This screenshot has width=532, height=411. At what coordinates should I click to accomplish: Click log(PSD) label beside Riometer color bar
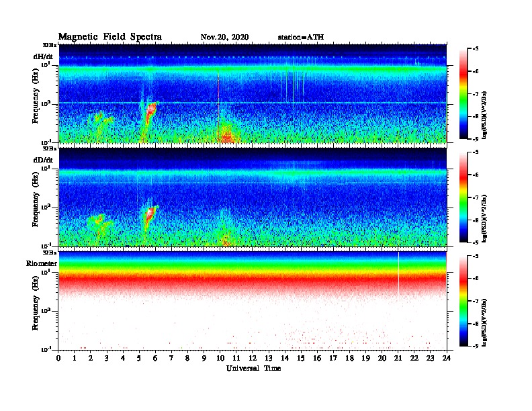(484, 322)
